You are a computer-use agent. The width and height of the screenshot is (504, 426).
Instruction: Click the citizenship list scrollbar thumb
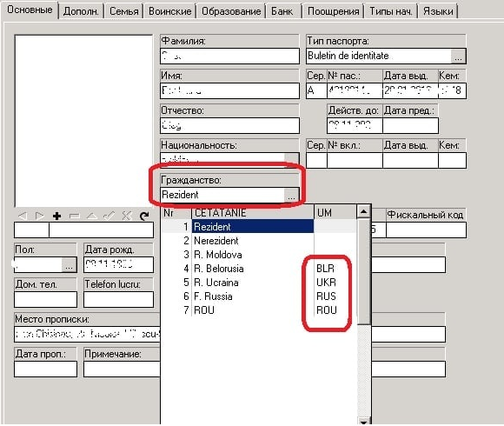click(x=363, y=271)
